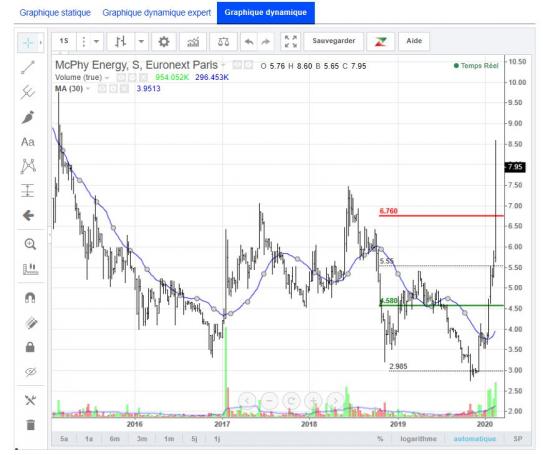Select the red 6.760 horizontal line
543x455 pixels.
coord(442,216)
